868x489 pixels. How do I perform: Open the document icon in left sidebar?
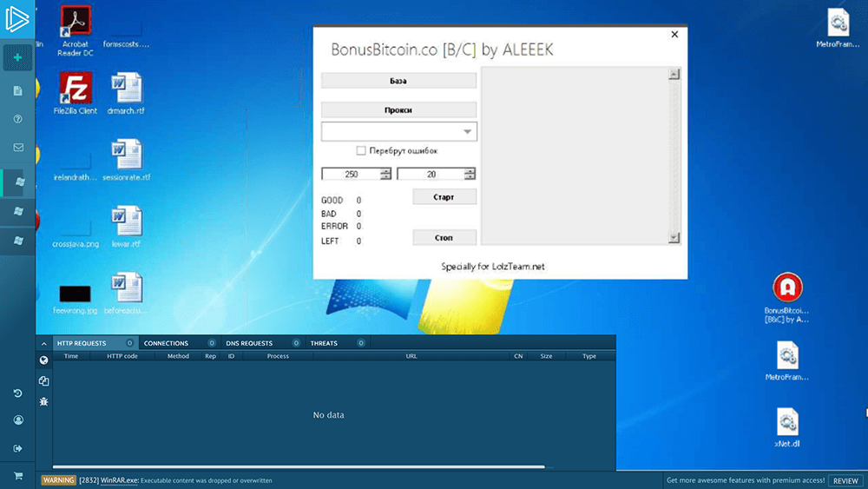tap(17, 91)
